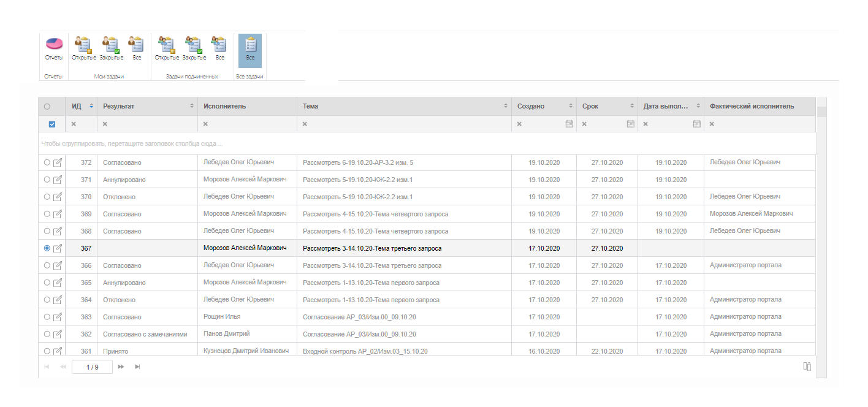Show Открытые tasks in Мои задачи group
868x407 pixels.
click(83, 49)
